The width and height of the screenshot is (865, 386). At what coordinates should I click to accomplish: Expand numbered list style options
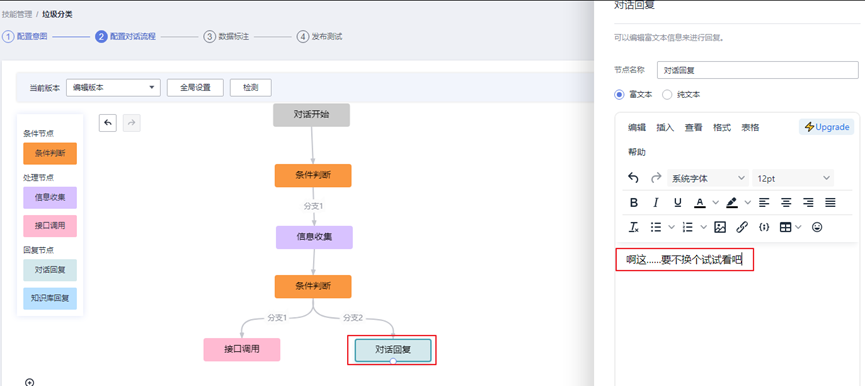[x=703, y=227]
